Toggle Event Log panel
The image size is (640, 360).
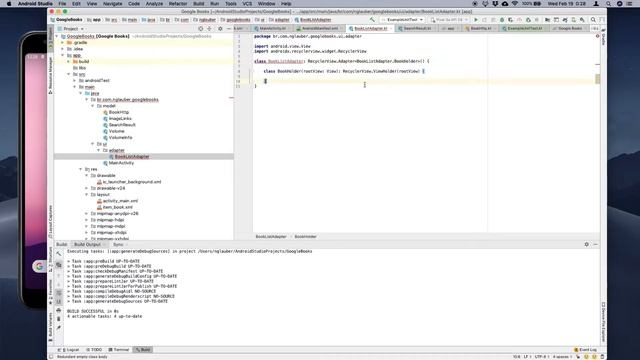point(586,350)
